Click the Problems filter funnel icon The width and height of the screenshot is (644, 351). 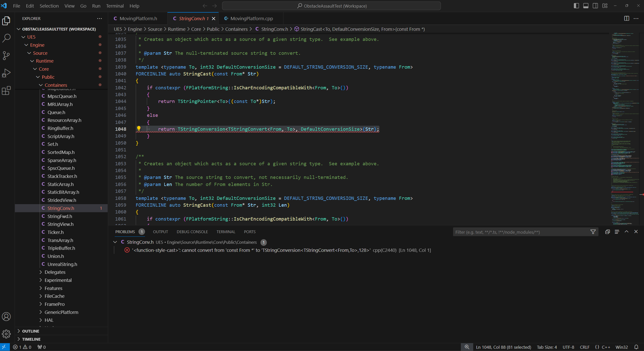(x=593, y=232)
